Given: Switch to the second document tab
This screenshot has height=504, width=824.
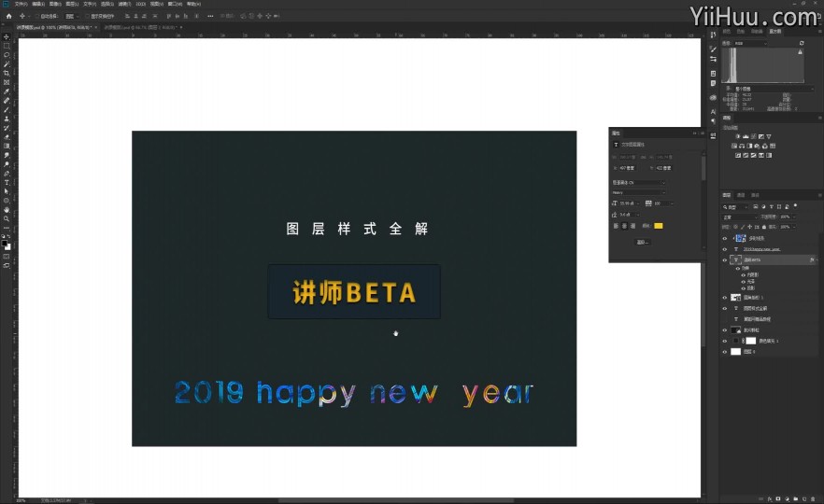Looking at the screenshot, I should coord(140,27).
